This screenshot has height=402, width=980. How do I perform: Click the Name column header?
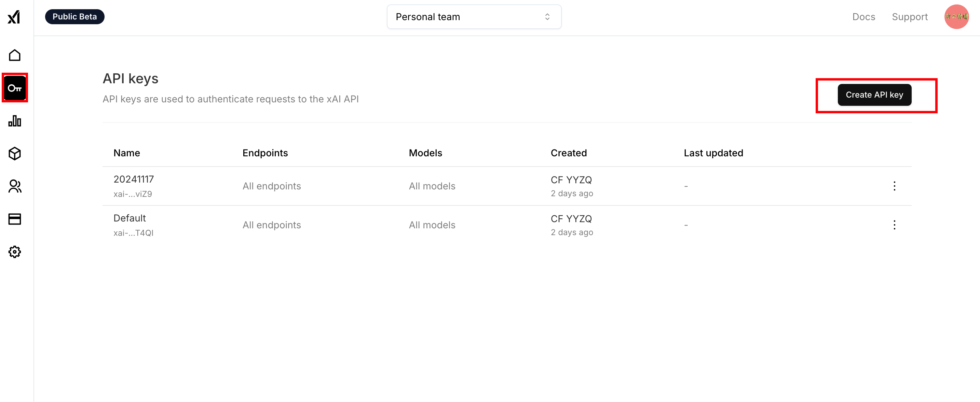127,153
